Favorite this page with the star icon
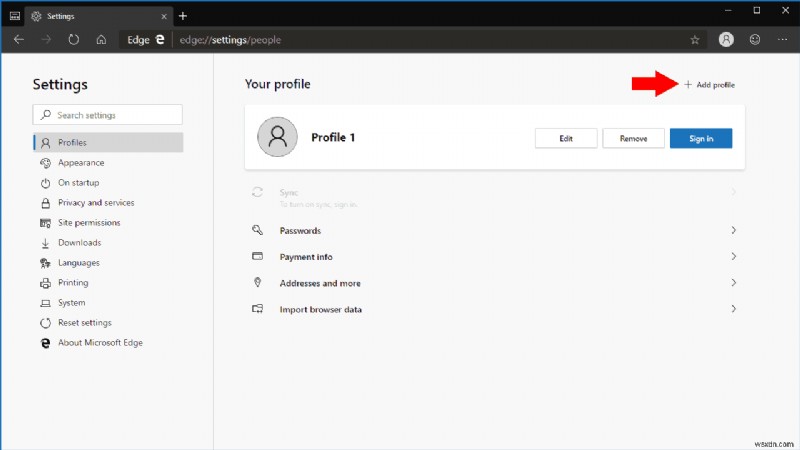 tap(694, 40)
